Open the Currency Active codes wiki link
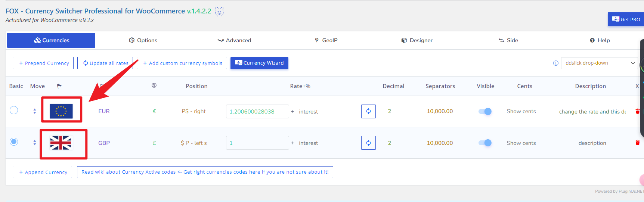 205,172
